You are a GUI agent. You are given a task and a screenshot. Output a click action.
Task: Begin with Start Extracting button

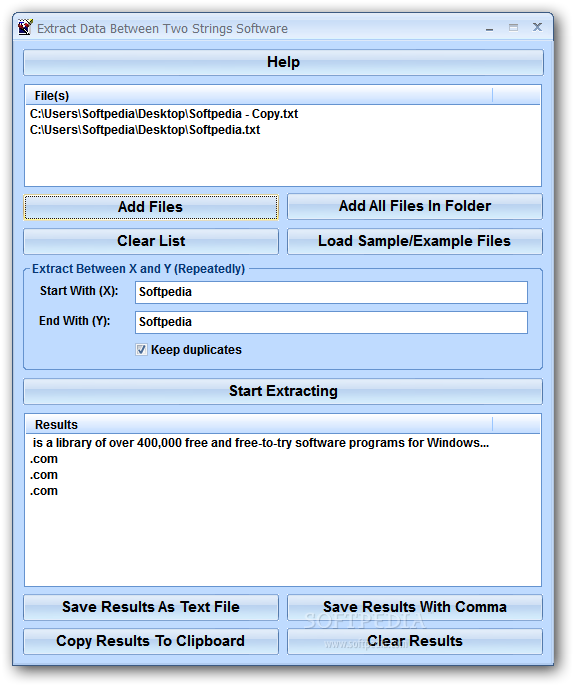(283, 391)
